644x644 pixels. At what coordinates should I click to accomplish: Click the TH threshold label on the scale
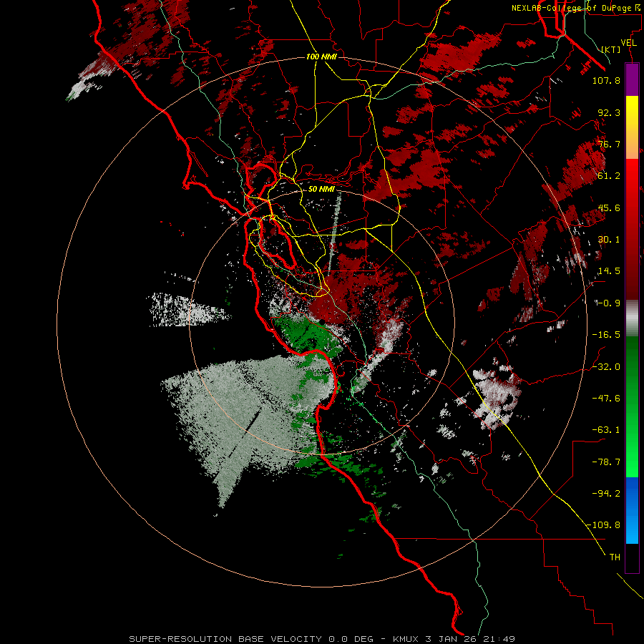(615, 557)
